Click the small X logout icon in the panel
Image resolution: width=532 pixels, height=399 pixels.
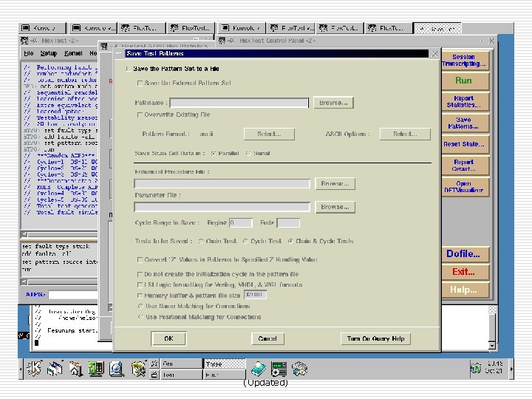tap(154, 364)
